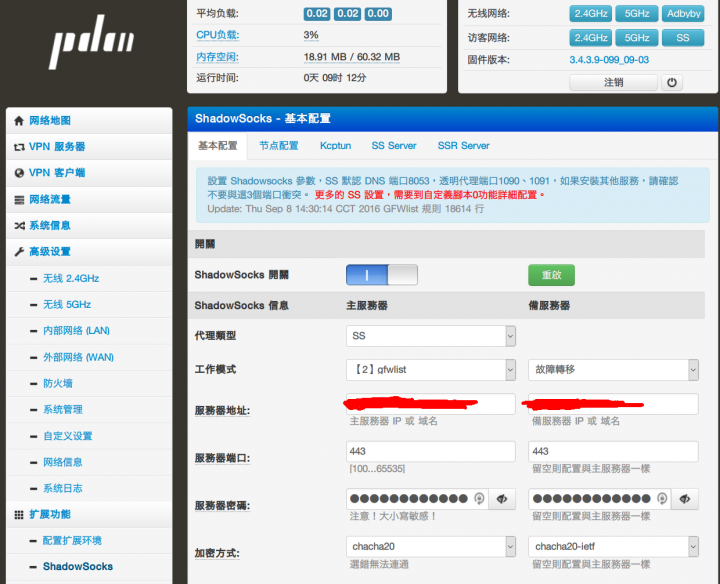The width and height of the screenshot is (720, 584).
Task: Switch to the 节点配置 tab
Action: pyautogui.click(x=279, y=146)
